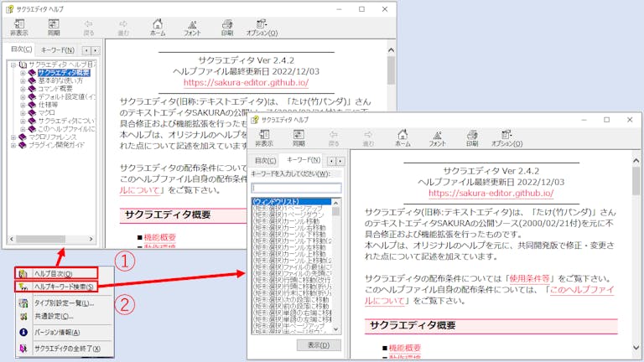Image resolution: width=644 pixels, height=362 pixels.
Task: Click the keyword input field
Action: coord(296,188)
